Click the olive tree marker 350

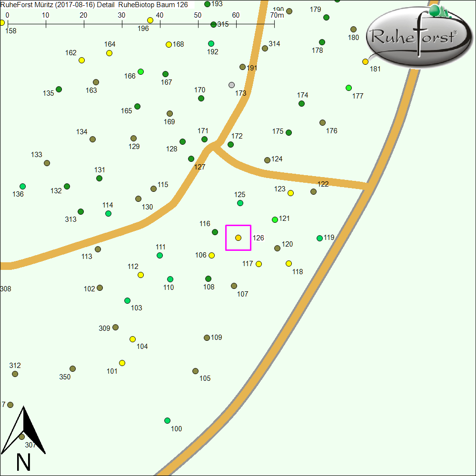[x=72, y=368]
